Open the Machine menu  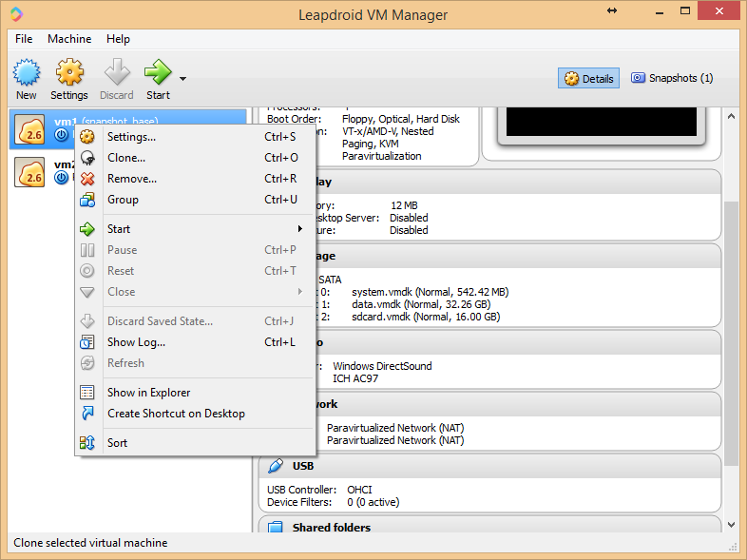[69, 39]
